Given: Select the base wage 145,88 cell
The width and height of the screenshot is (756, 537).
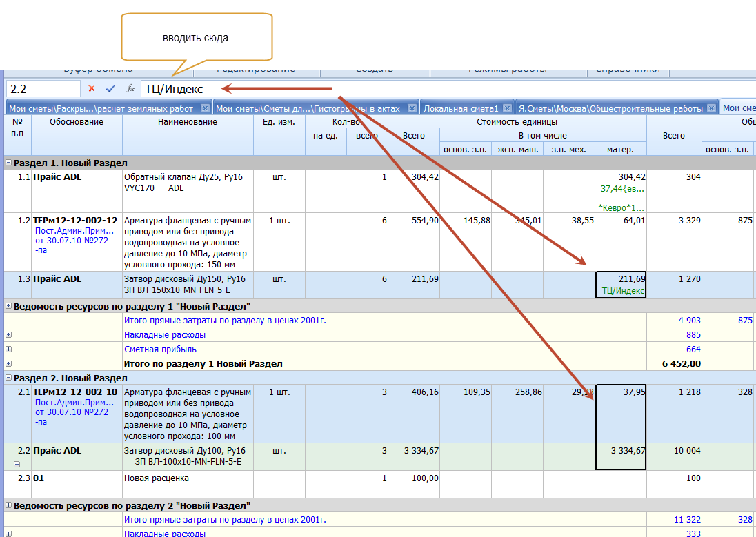Looking at the screenshot, I should pyautogui.click(x=466, y=242).
